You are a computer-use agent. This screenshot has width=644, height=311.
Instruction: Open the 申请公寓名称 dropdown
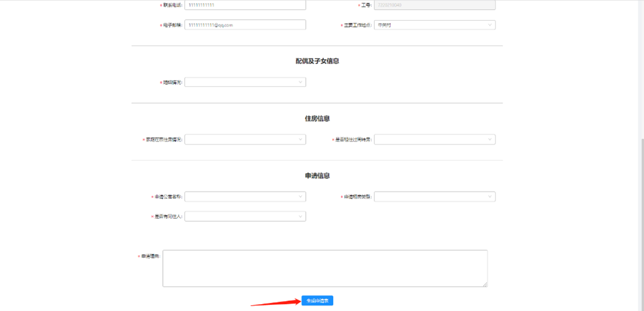(x=245, y=197)
